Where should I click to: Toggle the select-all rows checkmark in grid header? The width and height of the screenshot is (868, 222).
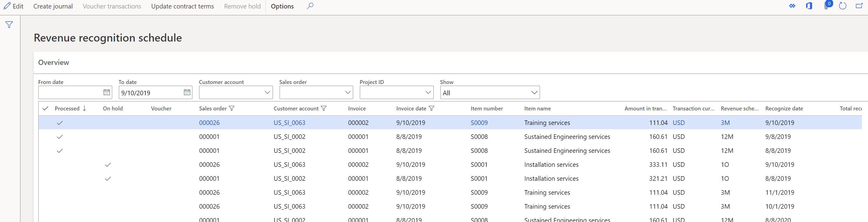click(45, 108)
